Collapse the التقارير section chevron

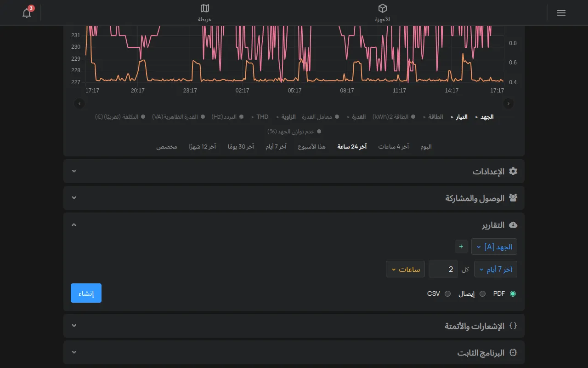click(74, 224)
